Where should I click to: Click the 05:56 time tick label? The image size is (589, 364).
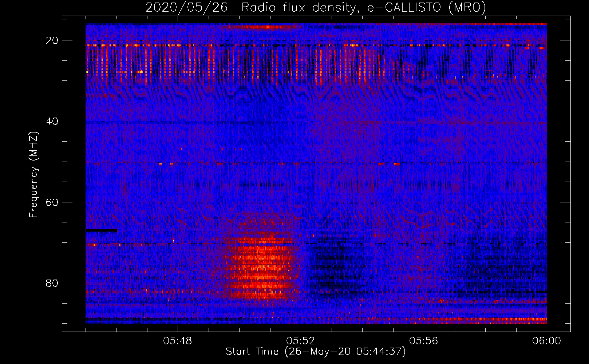point(424,341)
